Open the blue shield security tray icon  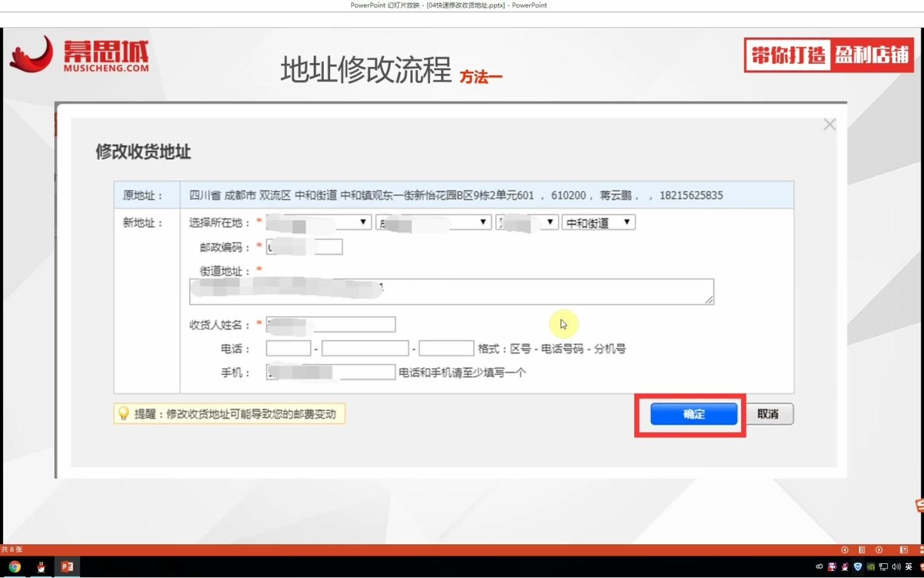coord(858,567)
